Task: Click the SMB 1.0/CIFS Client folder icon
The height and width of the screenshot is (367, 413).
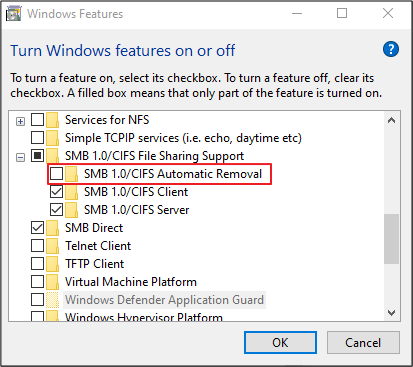Action: click(x=71, y=192)
